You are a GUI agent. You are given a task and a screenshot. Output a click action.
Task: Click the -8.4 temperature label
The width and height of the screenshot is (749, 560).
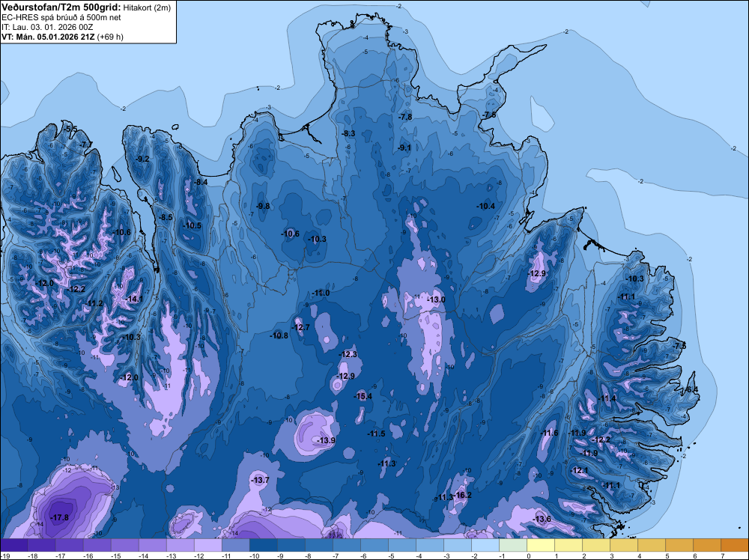pyautogui.click(x=200, y=182)
